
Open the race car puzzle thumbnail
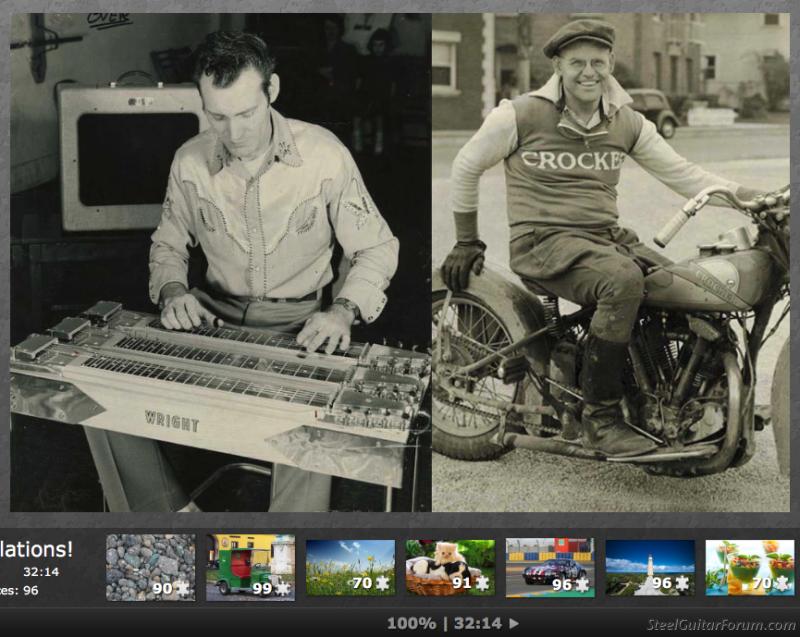(x=550, y=566)
